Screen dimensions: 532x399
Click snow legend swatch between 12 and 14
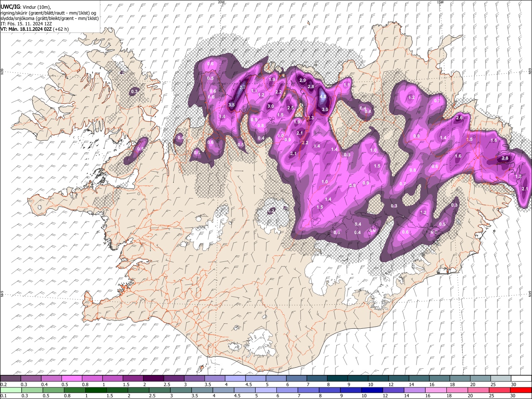click(x=399, y=378)
